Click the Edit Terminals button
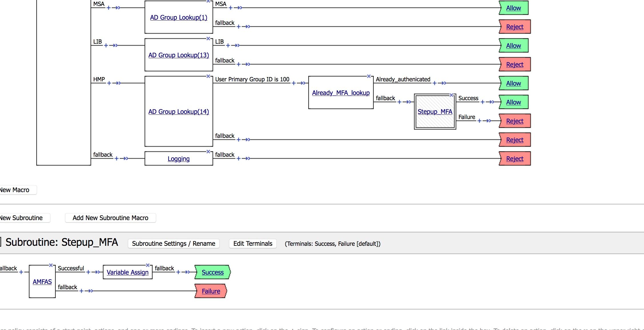Viewport: 644px width, 330px height. click(x=253, y=244)
